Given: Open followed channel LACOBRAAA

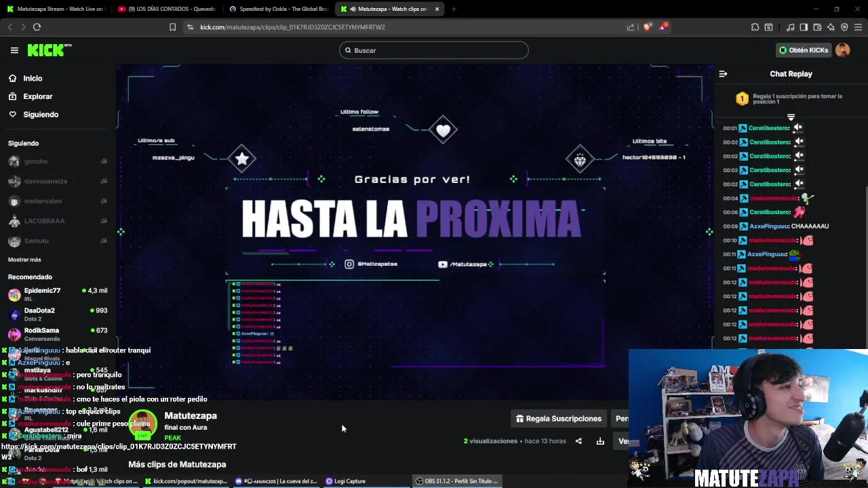Looking at the screenshot, I should (58, 221).
